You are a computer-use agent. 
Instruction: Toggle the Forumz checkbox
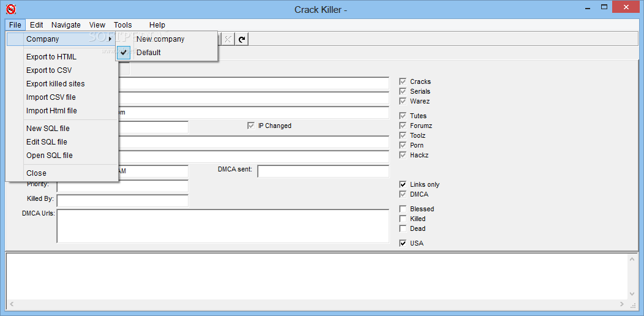[403, 126]
